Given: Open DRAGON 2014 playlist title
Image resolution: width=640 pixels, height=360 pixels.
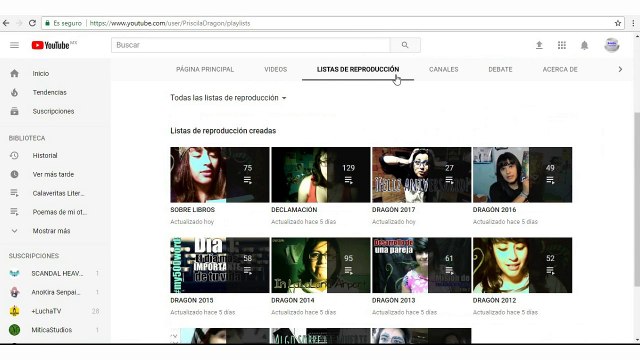Looking at the screenshot, I should [293, 300].
